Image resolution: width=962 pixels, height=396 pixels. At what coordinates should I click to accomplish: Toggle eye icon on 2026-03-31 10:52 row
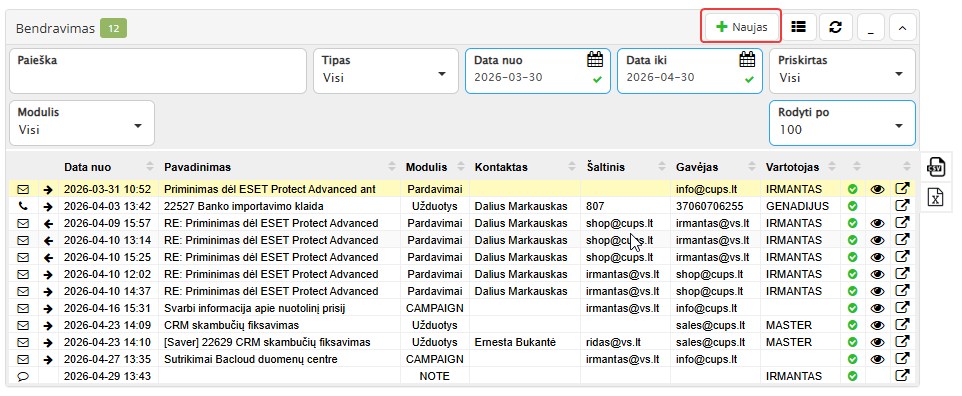point(877,189)
